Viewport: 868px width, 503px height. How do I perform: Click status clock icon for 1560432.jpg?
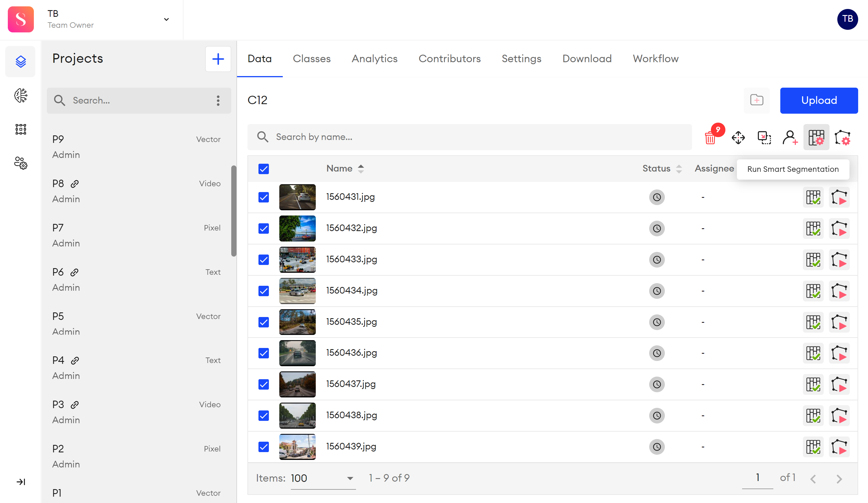click(657, 229)
